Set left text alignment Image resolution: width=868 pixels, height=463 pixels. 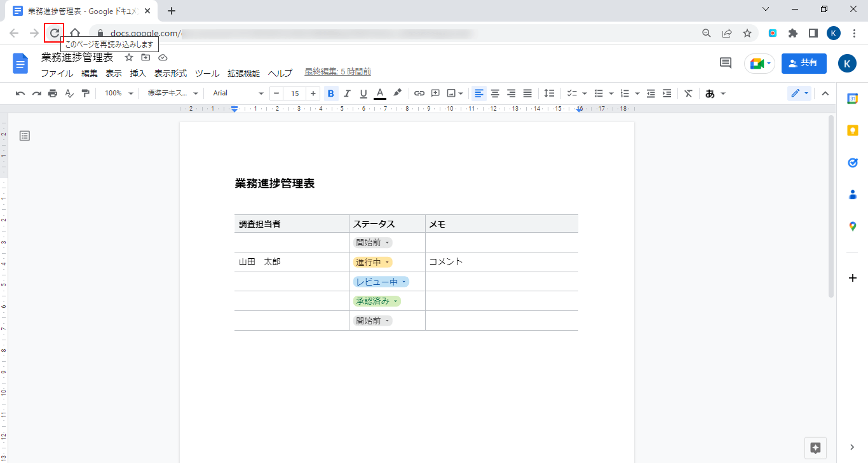point(479,93)
